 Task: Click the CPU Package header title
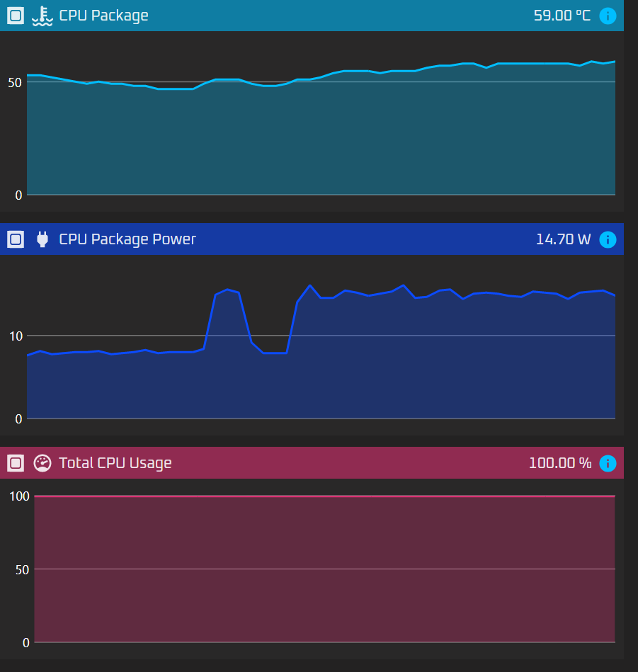click(103, 16)
